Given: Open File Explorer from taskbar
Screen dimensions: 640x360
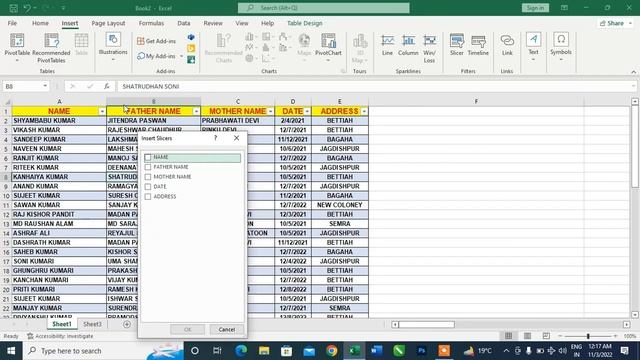Looking at the screenshot, I should point(264,351).
